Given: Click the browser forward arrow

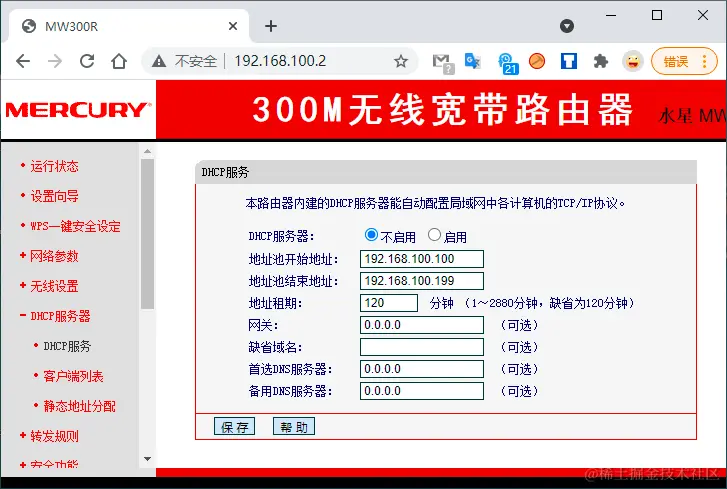Looking at the screenshot, I should click(55, 61).
